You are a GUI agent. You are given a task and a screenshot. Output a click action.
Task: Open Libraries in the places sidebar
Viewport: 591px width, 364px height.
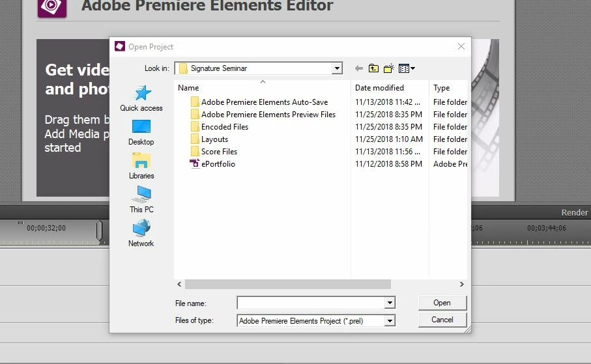click(141, 166)
